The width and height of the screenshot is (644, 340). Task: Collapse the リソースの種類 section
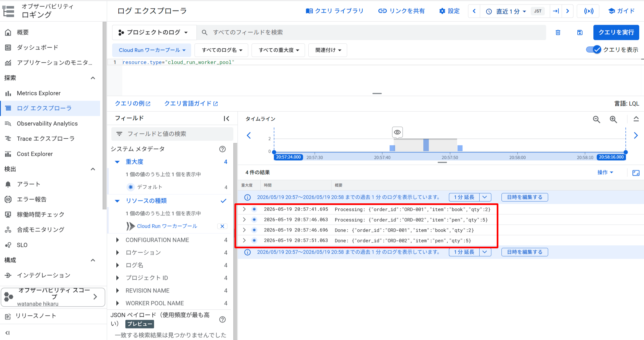pyautogui.click(x=117, y=201)
